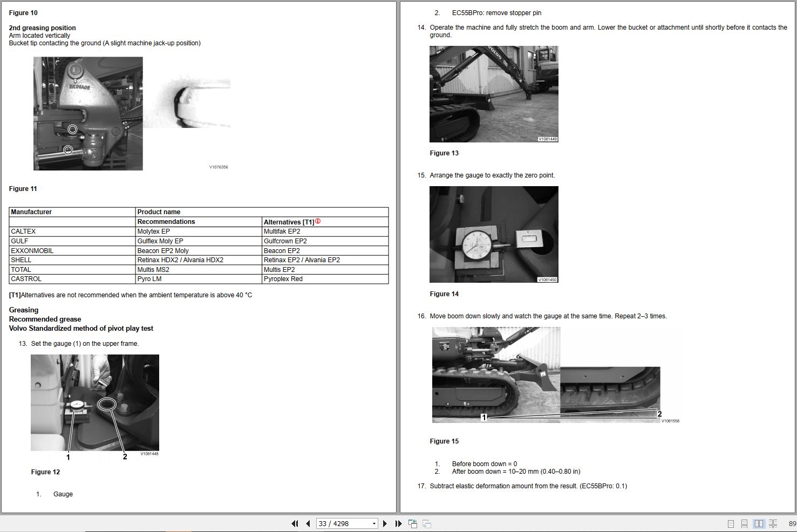Click the red T1 footnote marker
The height and width of the screenshot is (532, 797).
point(318,221)
